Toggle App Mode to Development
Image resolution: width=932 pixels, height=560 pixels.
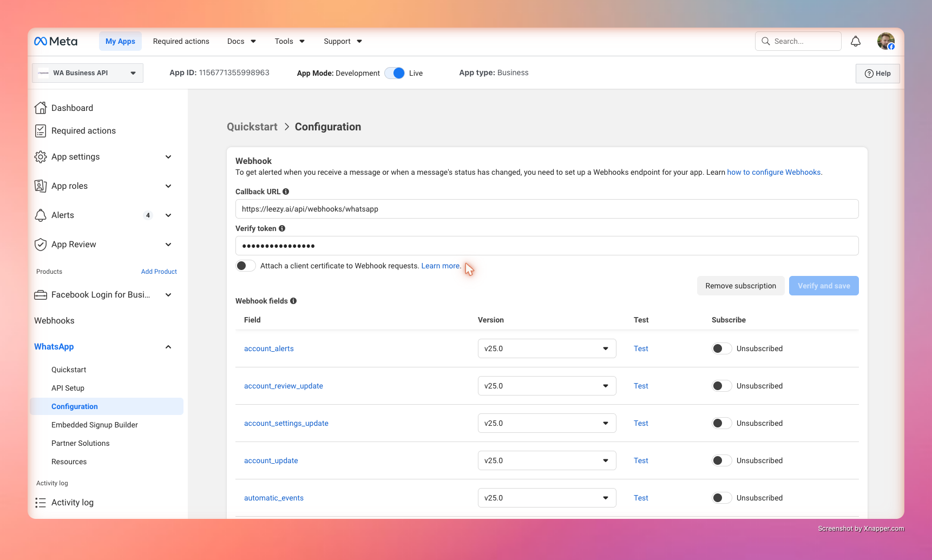click(395, 73)
